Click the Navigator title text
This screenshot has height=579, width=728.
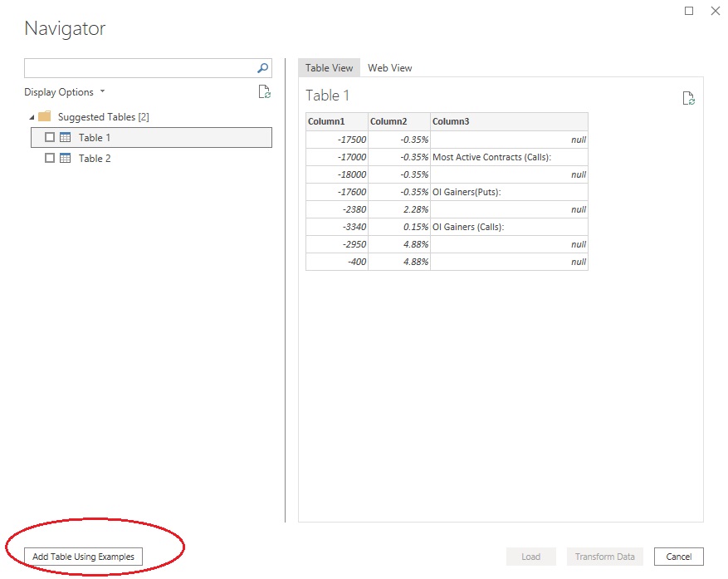pyautogui.click(x=65, y=29)
